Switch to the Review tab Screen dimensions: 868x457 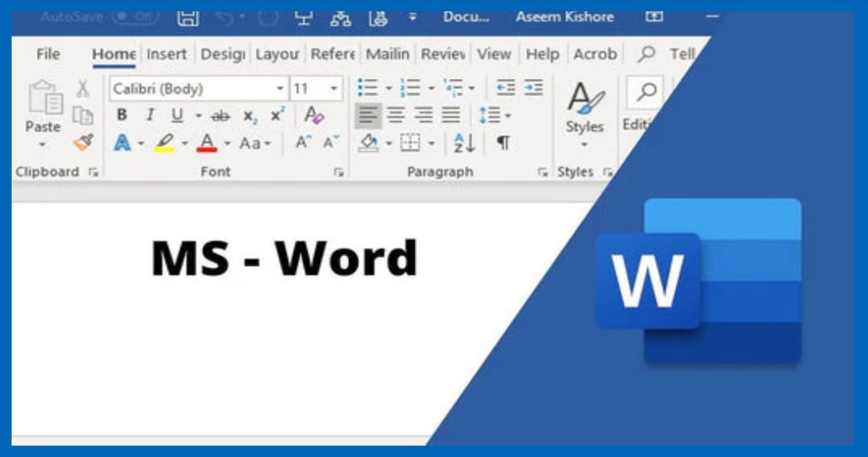pos(443,54)
